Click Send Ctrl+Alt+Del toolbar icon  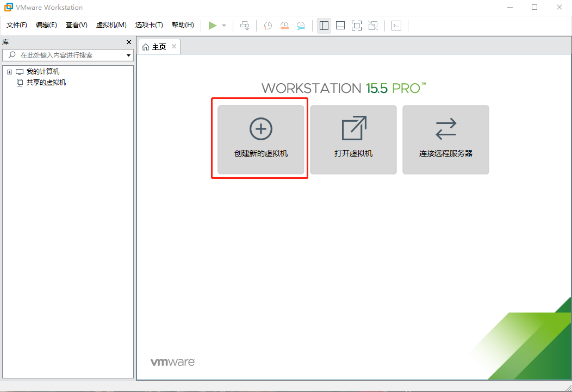pyautogui.click(x=245, y=26)
